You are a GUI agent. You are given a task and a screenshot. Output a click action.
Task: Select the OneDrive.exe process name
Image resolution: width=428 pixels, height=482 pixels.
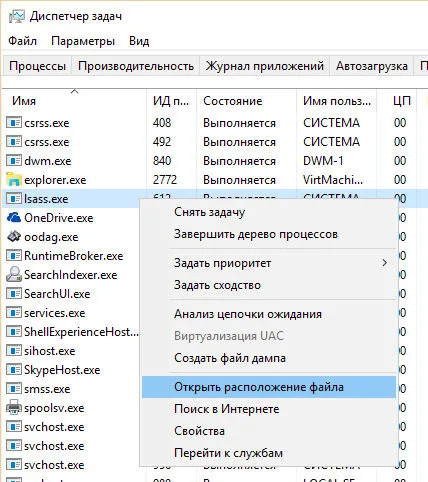point(59,218)
